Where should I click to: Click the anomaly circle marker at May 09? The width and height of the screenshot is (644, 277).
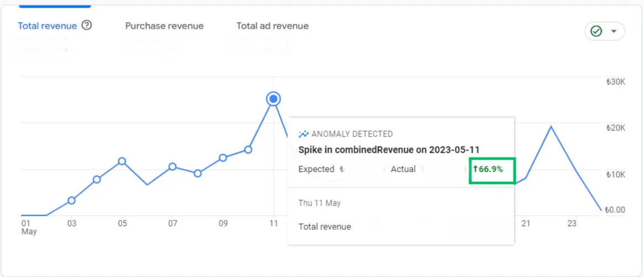click(223, 158)
